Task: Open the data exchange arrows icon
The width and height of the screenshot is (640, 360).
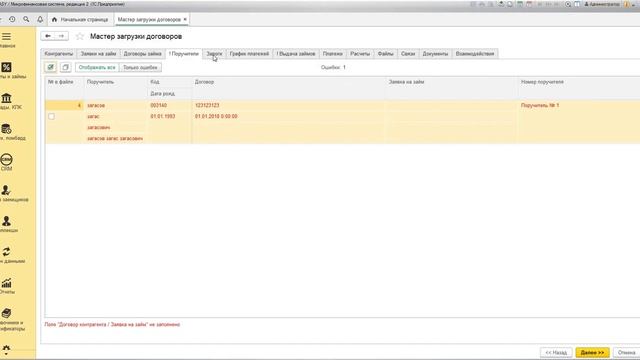Action: click(6, 252)
